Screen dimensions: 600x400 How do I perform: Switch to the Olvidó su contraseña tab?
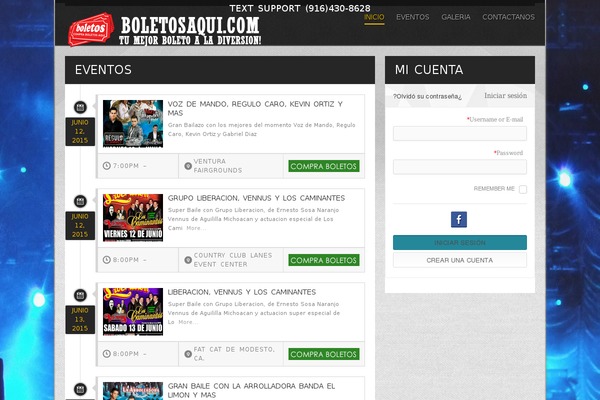(427, 96)
